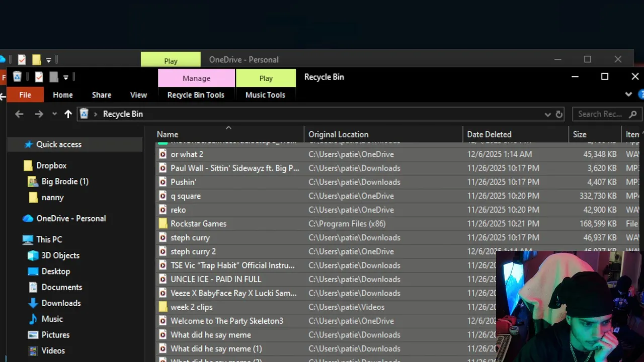Click the Recycle Bin title bar icon
Image resolution: width=644 pixels, height=362 pixels.
coord(17,77)
